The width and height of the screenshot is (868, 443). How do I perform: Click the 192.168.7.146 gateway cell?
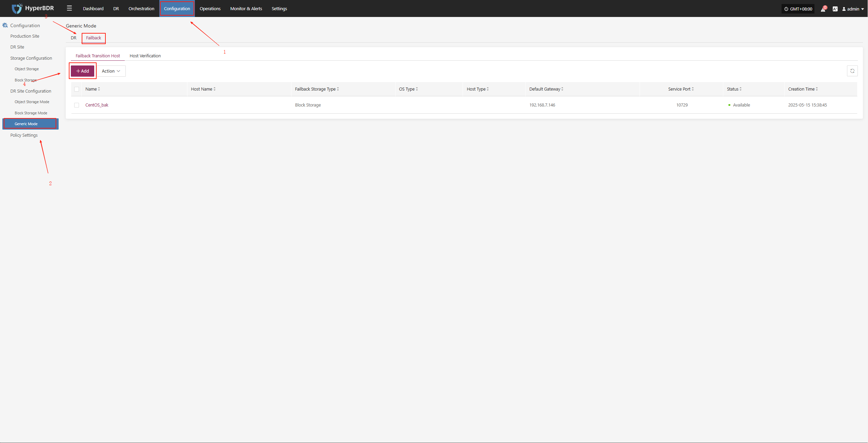[542, 105]
